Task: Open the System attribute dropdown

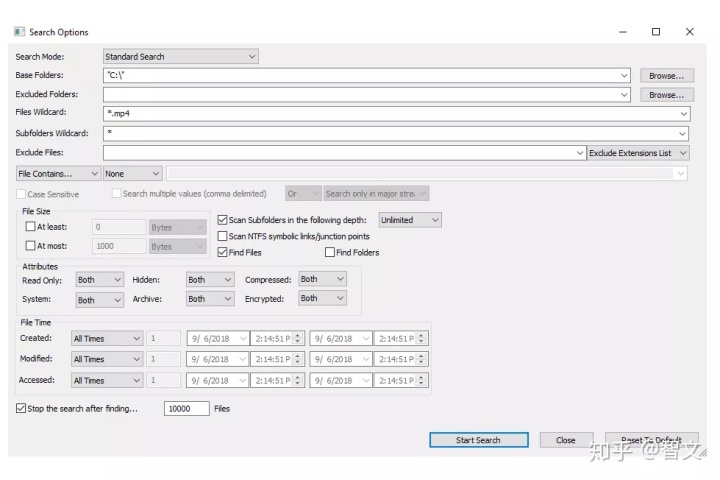Action: (100, 300)
